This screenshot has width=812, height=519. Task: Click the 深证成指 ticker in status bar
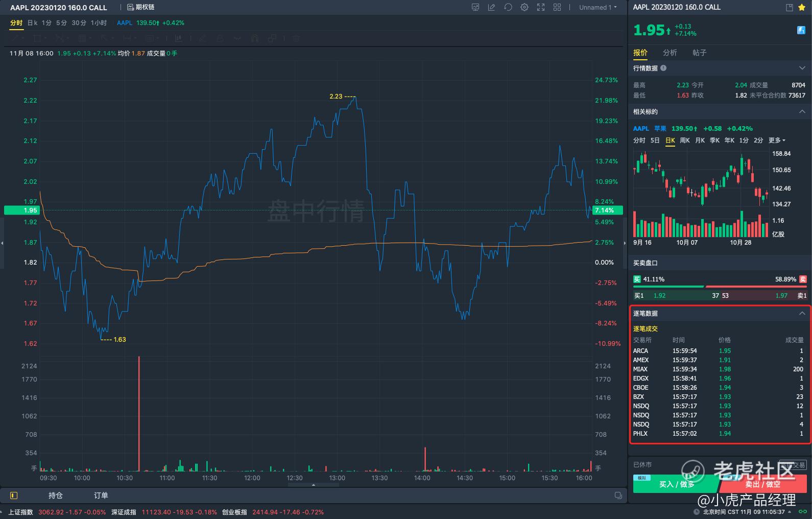pos(164,512)
